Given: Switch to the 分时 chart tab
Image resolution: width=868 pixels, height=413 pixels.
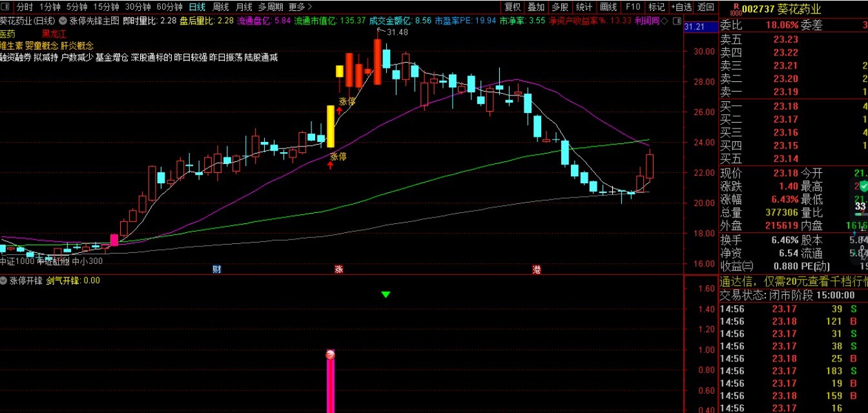Looking at the screenshot, I should pos(25,7).
